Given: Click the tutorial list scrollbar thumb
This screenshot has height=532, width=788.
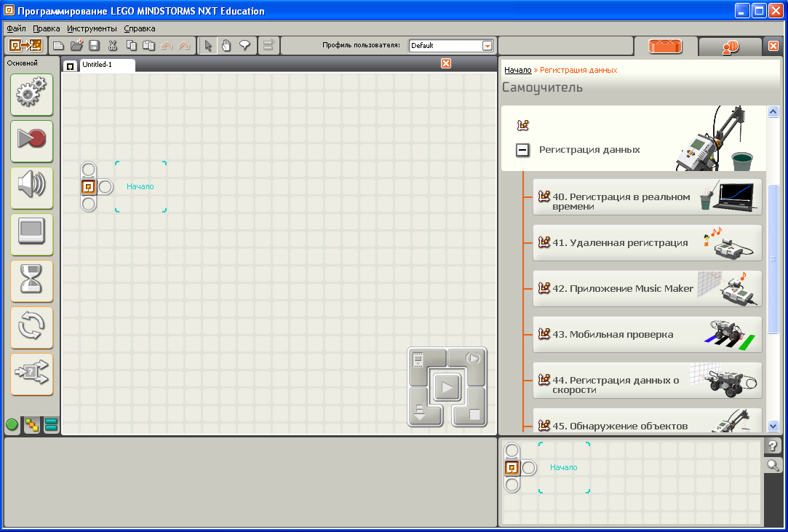Looking at the screenshot, I should pyautogui.click(x=773, y=259).
